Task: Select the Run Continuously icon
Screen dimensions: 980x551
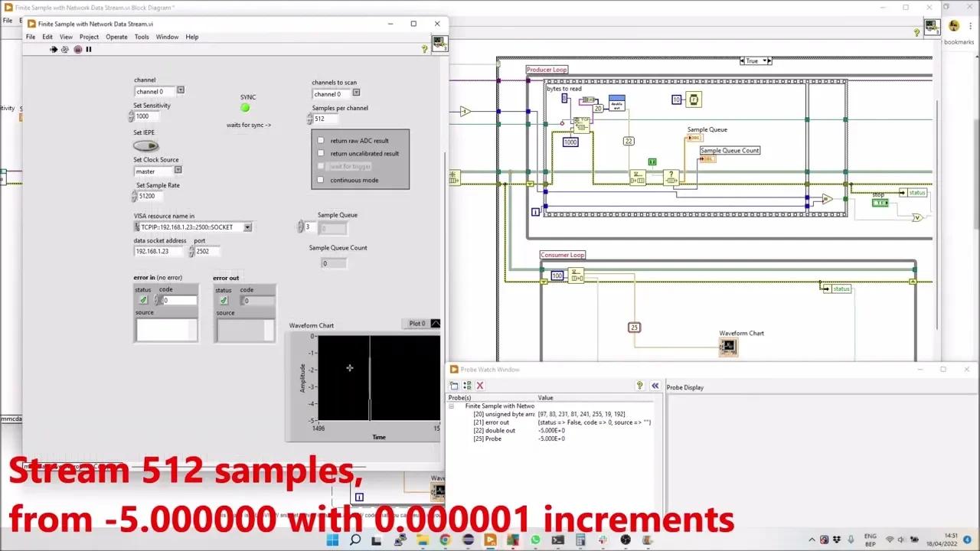Action: pos(65,49)
